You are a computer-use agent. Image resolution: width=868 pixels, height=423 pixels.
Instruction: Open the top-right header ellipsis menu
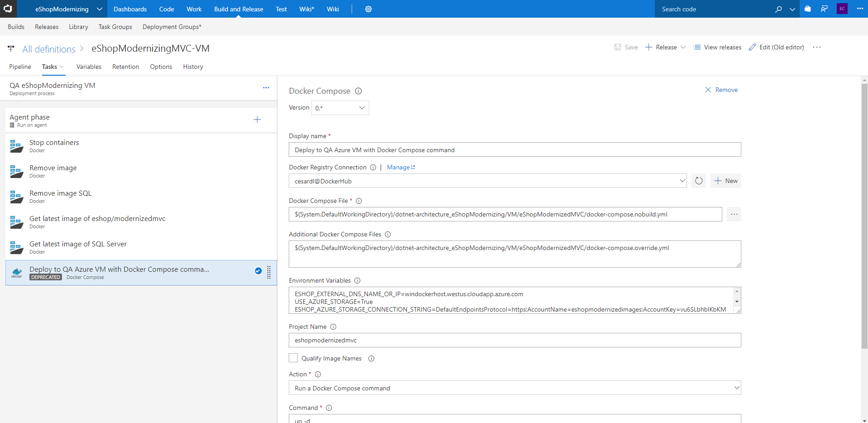(860, 9)
